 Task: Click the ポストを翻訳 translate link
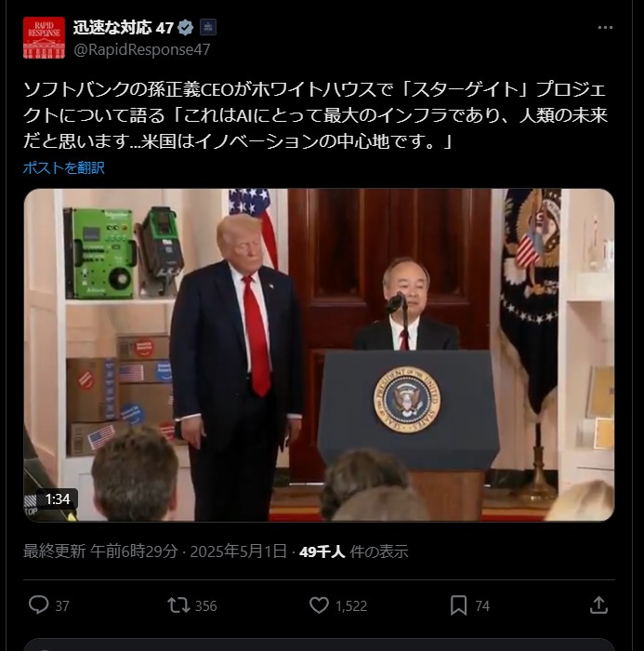64,167
